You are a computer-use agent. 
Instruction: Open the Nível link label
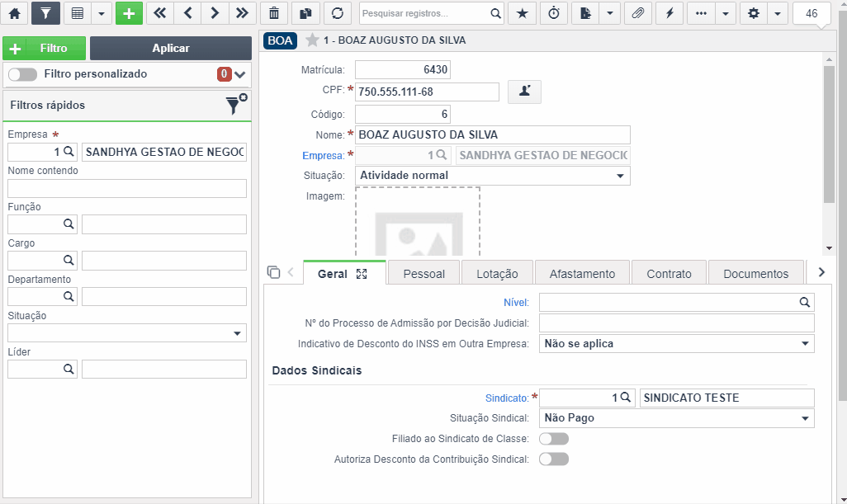coord(517,303)
